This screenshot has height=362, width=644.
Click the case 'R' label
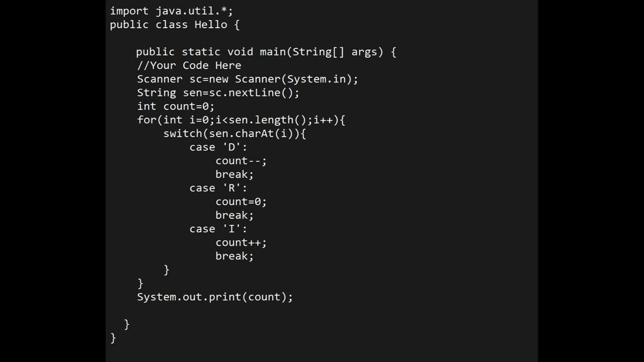pyautogui.click(x=218, y=188)
